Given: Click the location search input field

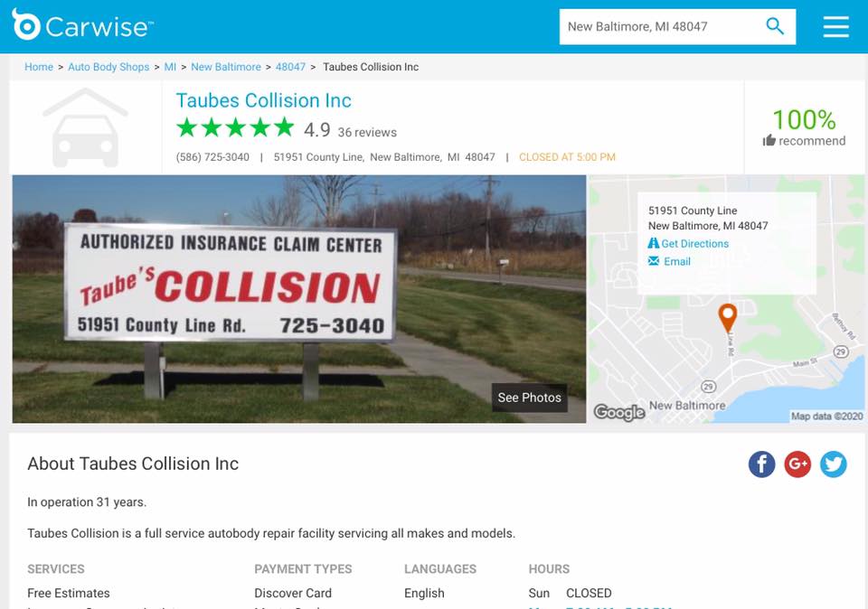Looking at the screenshot, I should 662,26.
